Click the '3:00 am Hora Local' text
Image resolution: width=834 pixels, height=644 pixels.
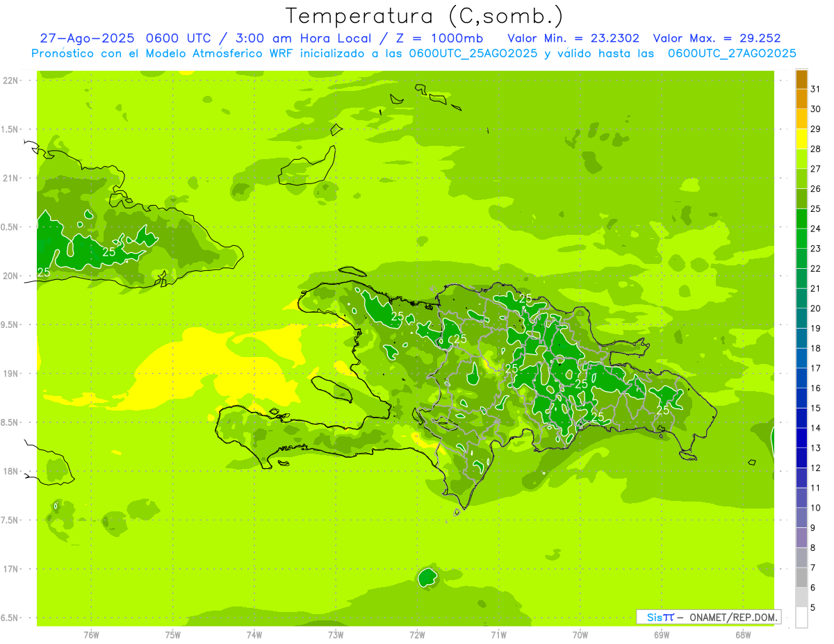pos(303,38)
